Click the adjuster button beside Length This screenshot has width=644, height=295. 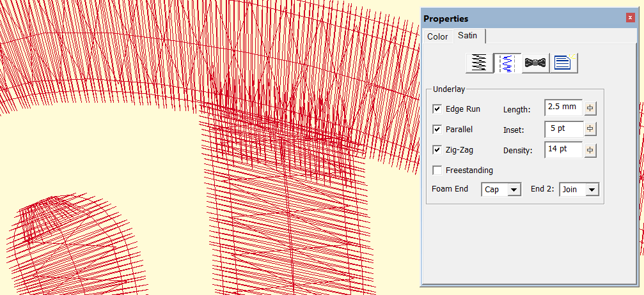tap(590, 109)
